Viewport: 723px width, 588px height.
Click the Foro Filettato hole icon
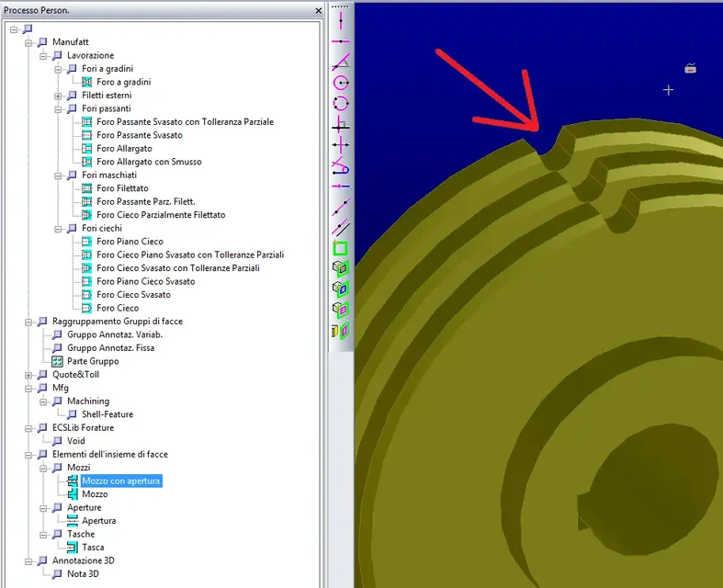87,188
